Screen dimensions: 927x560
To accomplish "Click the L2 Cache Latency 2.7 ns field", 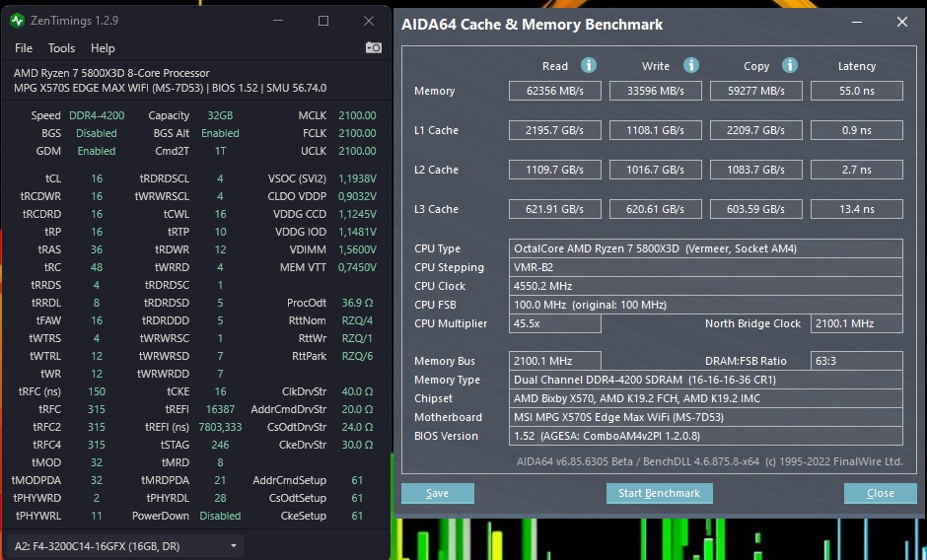I will [x=857, y=170].
